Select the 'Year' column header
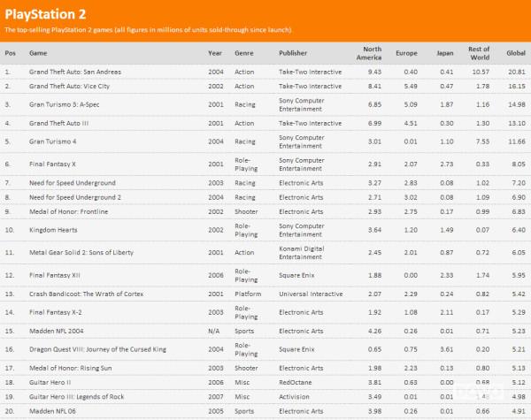Image resolution: width=531 pixels, height=420 pixels. point(215,53)
